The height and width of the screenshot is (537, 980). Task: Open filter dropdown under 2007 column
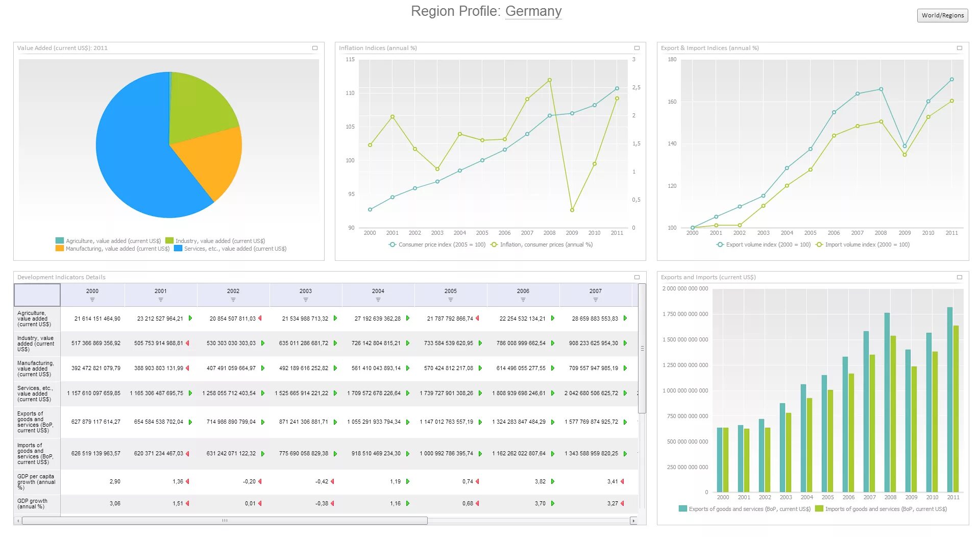coord(596,300)
